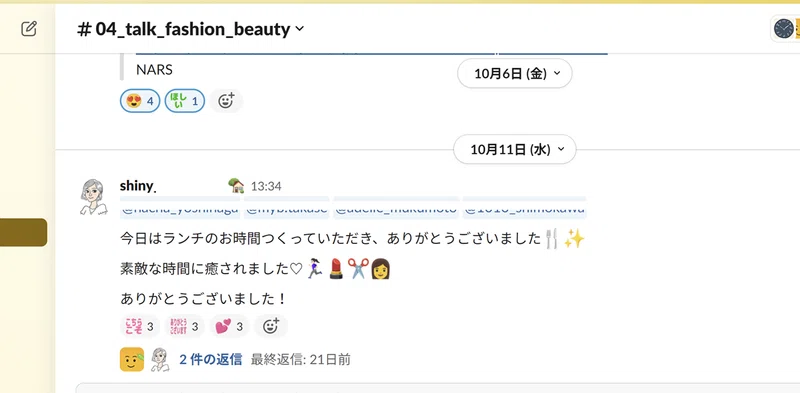Open shiny's profile avatar
This screenshot has width=800, height=393.
(93, 196)
